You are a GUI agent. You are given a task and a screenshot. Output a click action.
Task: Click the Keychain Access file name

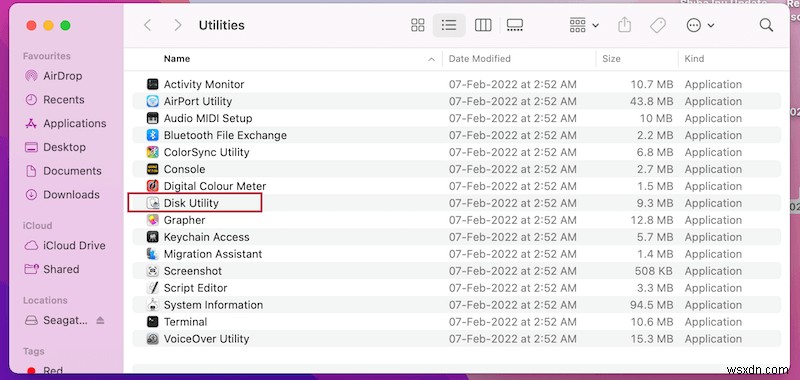coord(206,237)
